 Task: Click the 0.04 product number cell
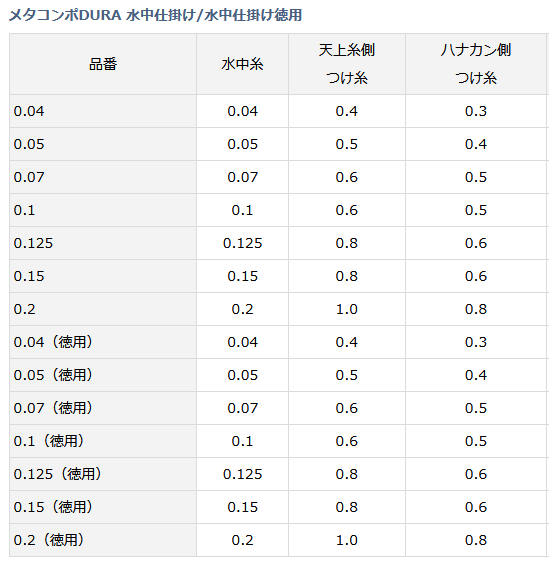(103, 111)
